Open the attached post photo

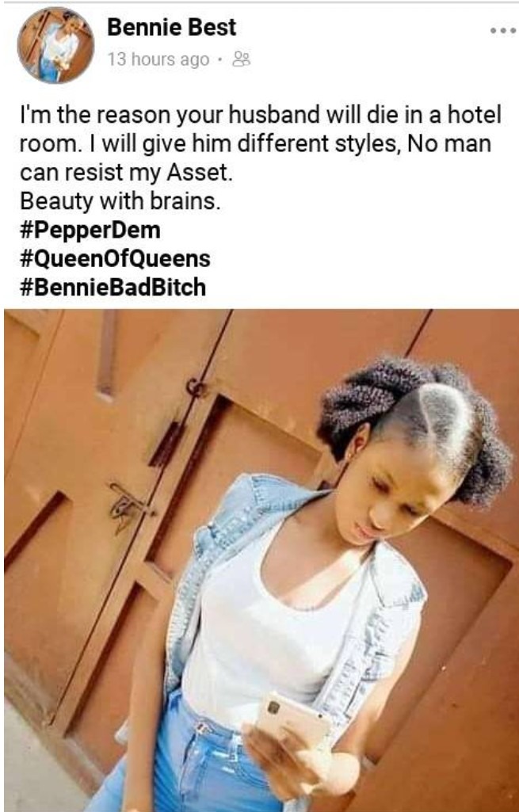[x=261, y=560]
